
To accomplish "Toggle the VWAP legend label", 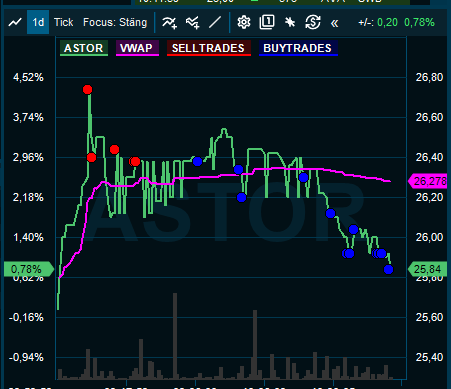I will (x=136, y=48).
